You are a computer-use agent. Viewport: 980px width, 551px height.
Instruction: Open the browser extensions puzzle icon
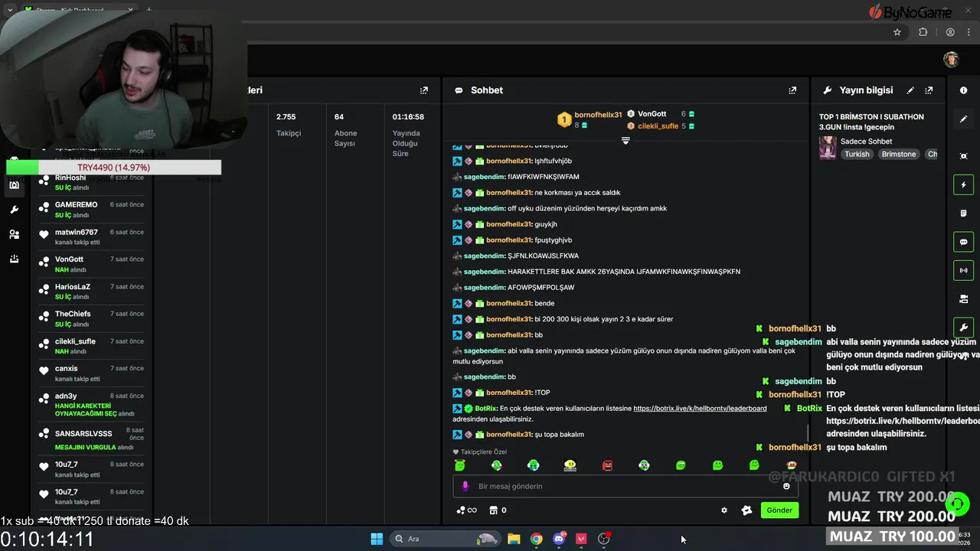click(x=923, y=32)
